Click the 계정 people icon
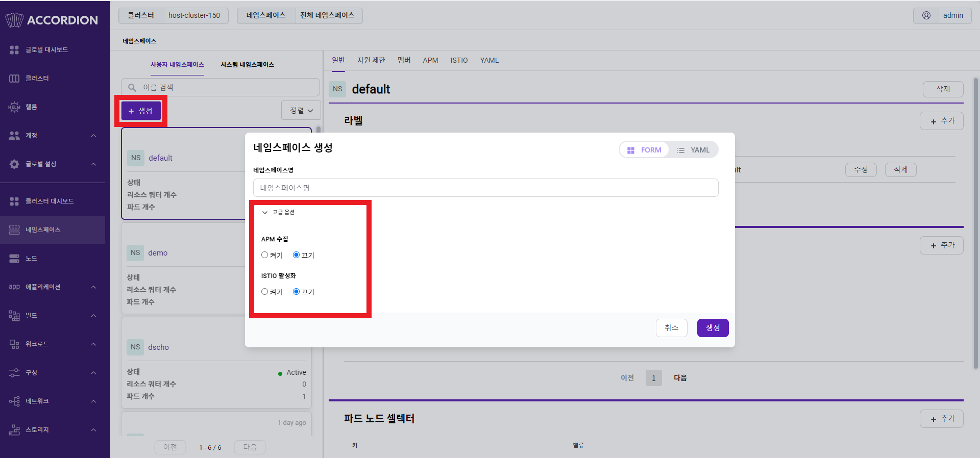The image size is (980, 458). (14, 135)
